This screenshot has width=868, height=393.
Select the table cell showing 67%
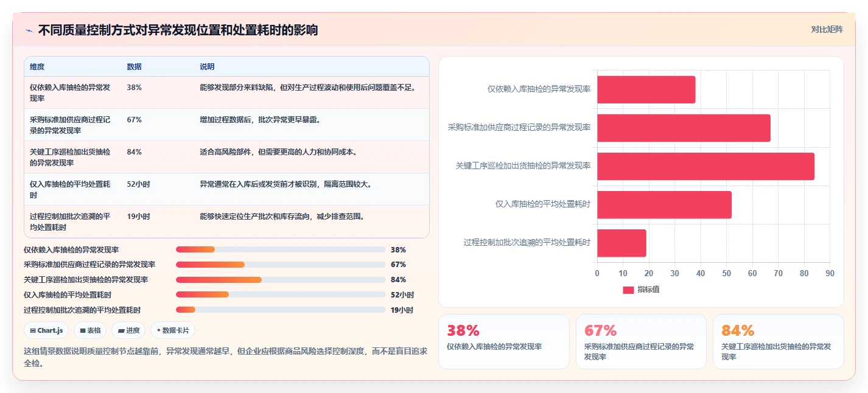135,120
